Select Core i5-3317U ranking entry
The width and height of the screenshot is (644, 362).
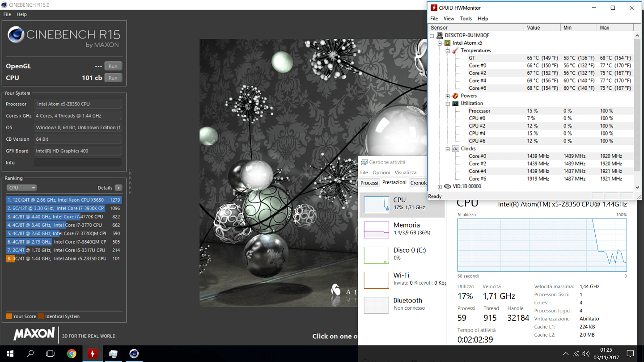click(x=64, y=250)
